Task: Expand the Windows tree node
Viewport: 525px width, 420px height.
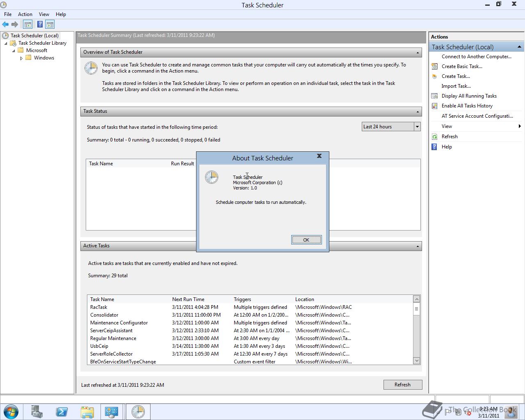Action: (x=21, y=58)
